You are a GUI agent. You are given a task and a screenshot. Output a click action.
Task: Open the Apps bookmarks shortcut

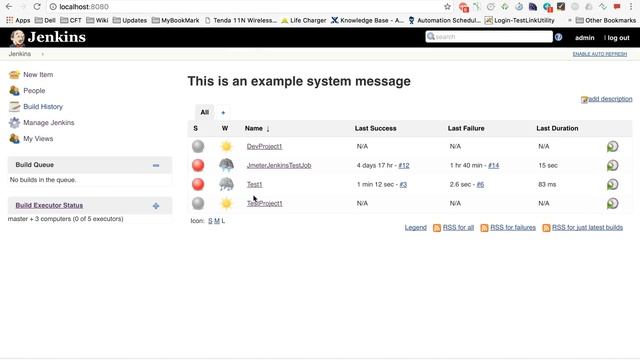click(x=18, y=20)
